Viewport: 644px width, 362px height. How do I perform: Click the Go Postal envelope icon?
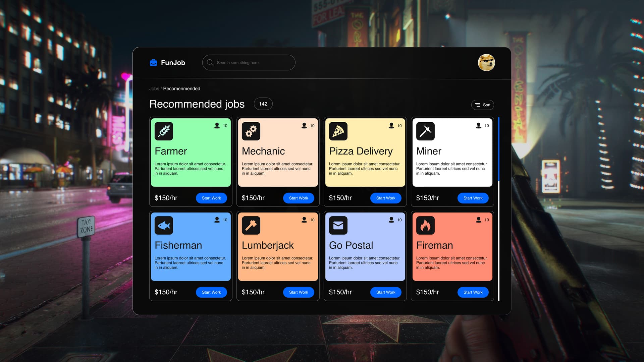[338, 225]
